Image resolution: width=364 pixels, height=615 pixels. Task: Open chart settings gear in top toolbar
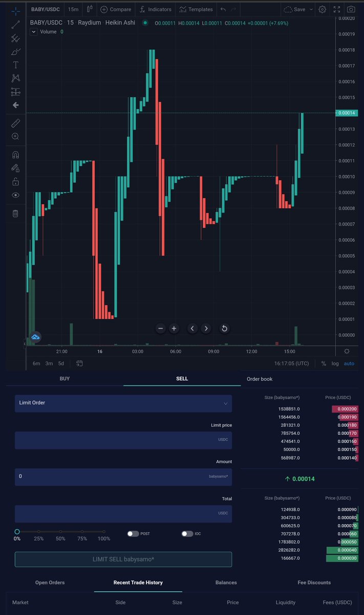pos(322,9)
